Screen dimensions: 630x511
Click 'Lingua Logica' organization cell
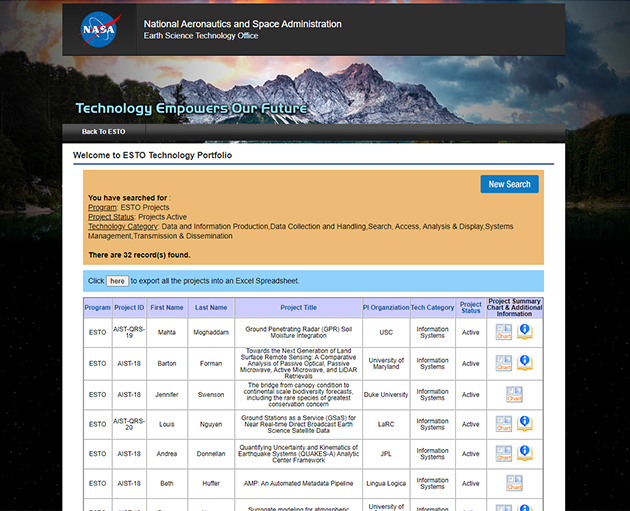pyautogui.click(x=386, y=483)
